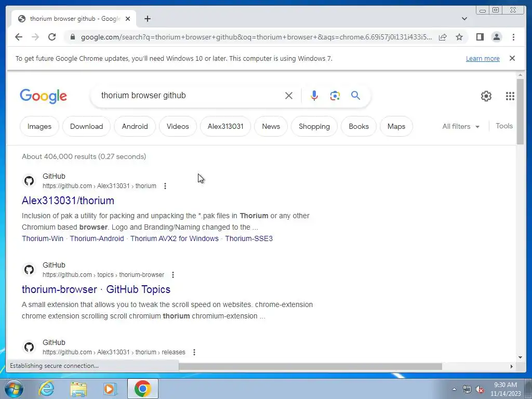Switch to Shopping results
This screenshot has width=532, height=399.
pyautogui.click(x=314, y=126)
